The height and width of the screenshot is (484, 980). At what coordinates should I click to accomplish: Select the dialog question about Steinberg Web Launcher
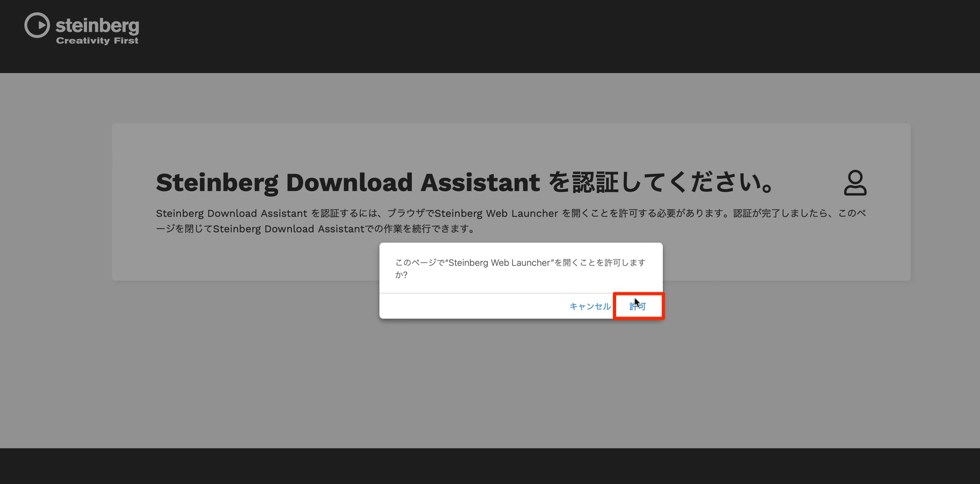point(520,268)
